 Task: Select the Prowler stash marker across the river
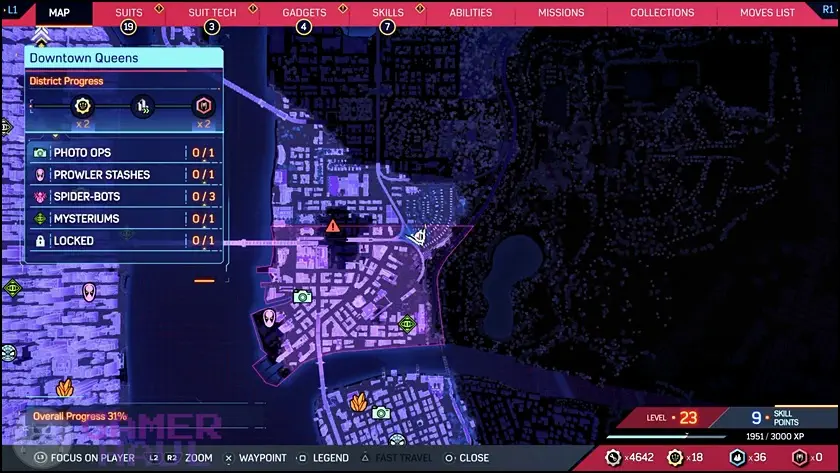pyautogui.click(x=89, y=292)
